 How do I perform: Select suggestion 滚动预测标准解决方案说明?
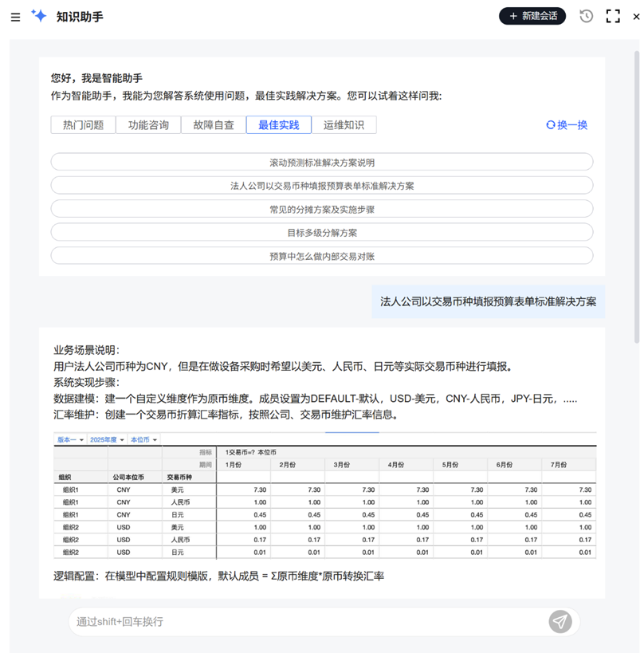[322, 162]
